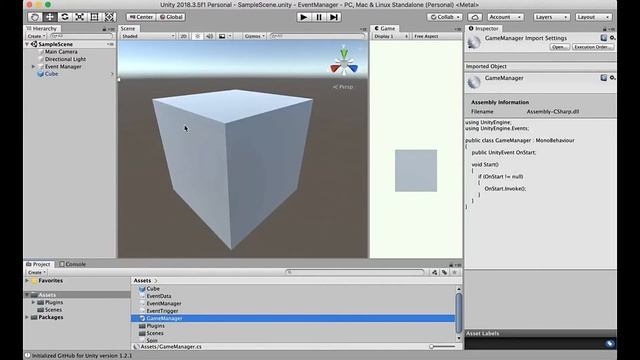Click the Project search field
This screenshot has width=640, height=360.
355,272
